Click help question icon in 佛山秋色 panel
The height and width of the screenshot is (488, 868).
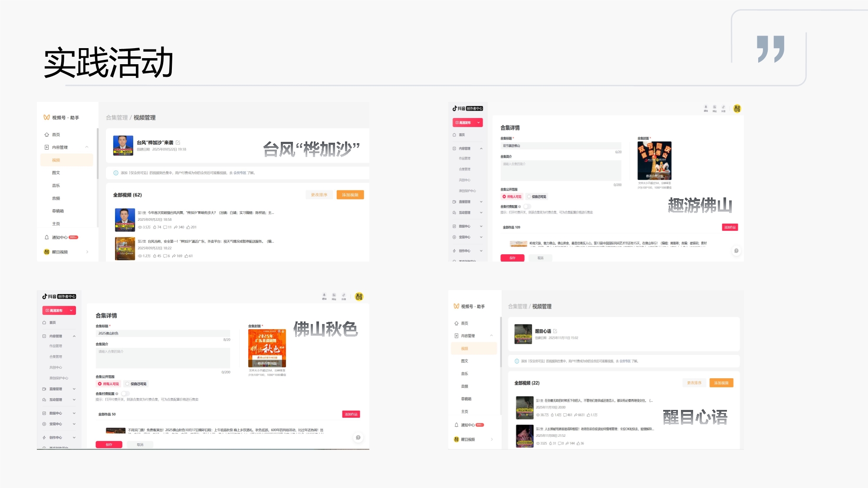(358, 437)
